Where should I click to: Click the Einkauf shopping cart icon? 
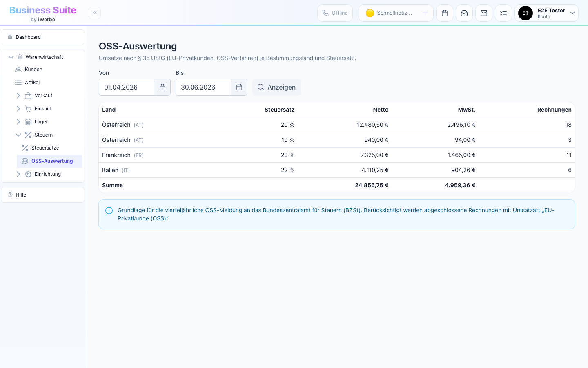pos(28,109)
